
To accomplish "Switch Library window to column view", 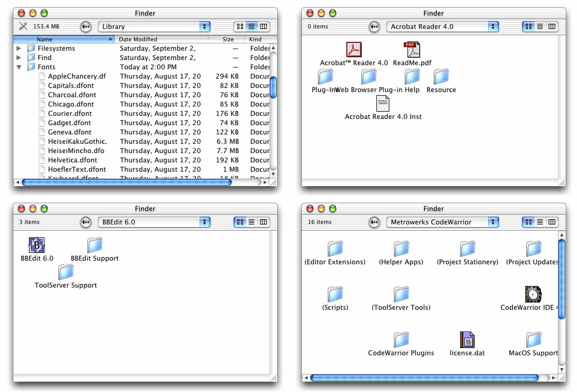I will tap(264, 26).
